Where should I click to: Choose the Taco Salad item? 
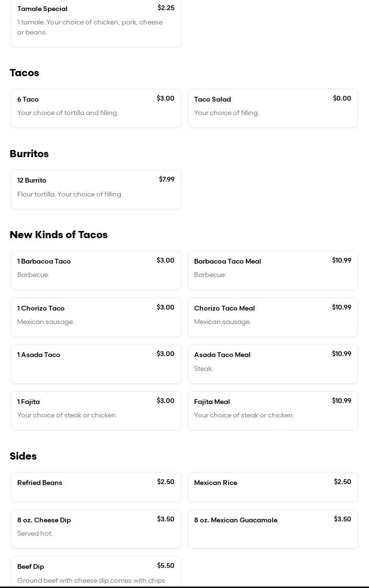point(273,108)
